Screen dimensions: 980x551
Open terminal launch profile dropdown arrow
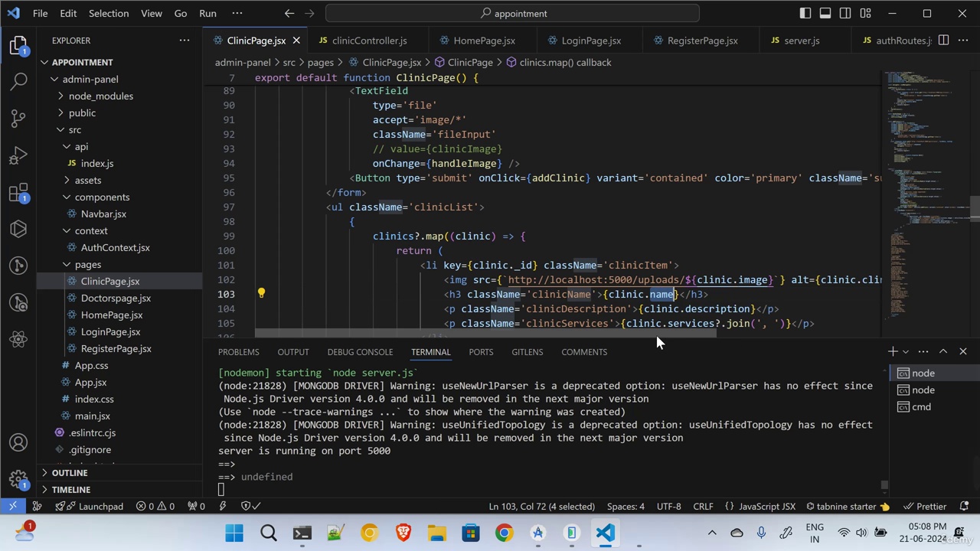click(x=906, y=351)
